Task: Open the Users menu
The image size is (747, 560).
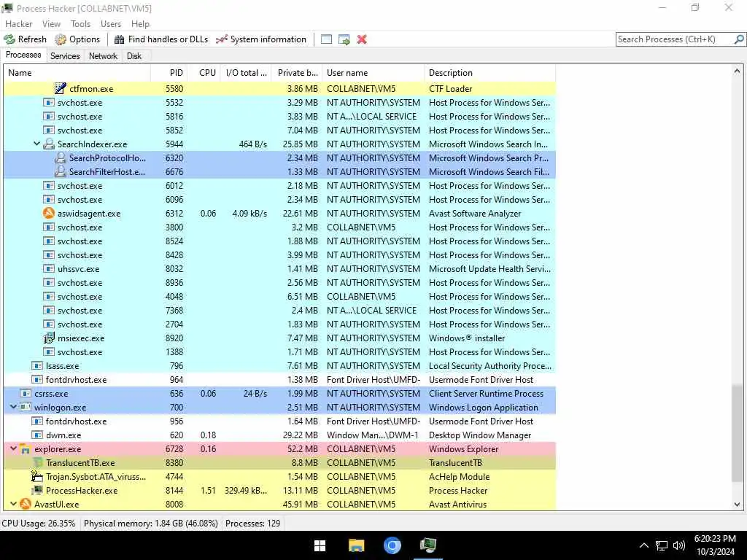Action: (111, 24)
